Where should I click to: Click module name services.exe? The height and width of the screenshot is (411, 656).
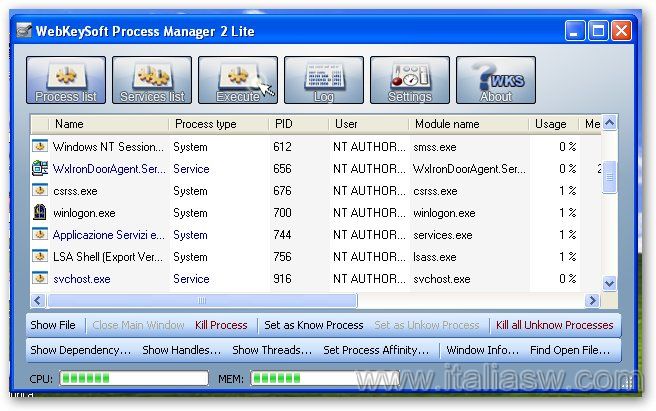443,235
